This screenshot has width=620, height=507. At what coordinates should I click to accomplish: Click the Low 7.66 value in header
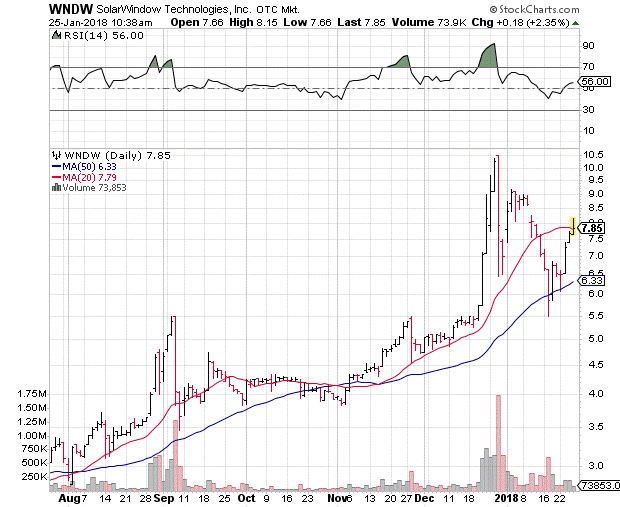(307, 23)
